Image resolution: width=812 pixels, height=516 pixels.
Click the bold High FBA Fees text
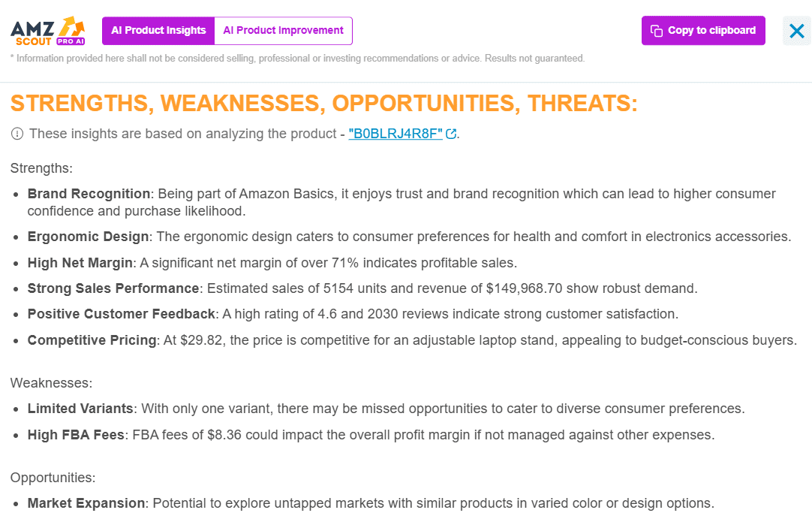(x=76, y=435)
